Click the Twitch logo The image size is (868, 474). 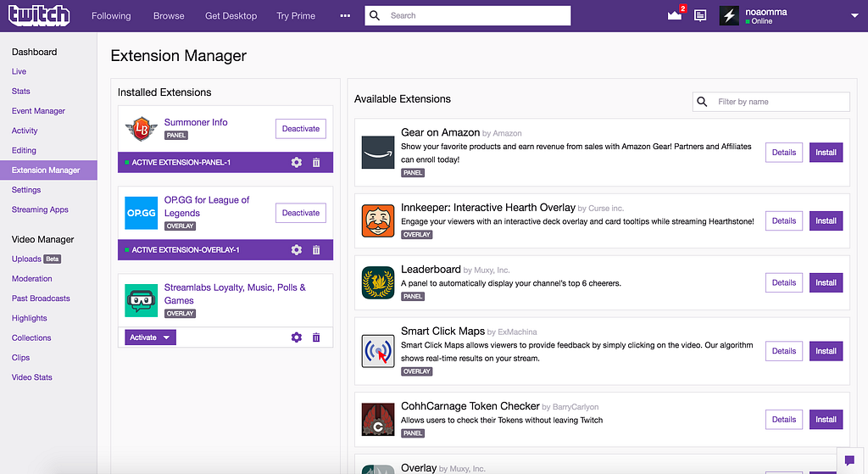pyautogui.click(x=39, y=15)
